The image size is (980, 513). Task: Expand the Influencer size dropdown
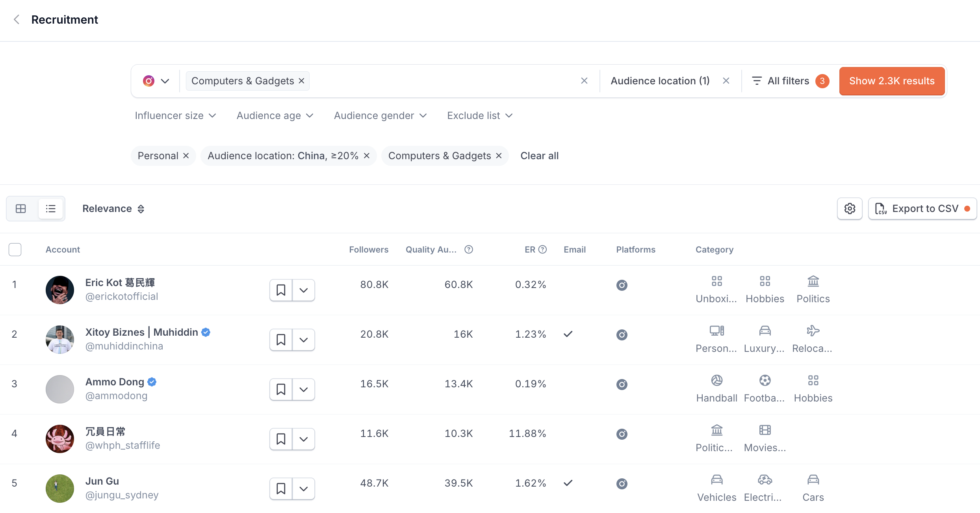(x=175, y=116)
